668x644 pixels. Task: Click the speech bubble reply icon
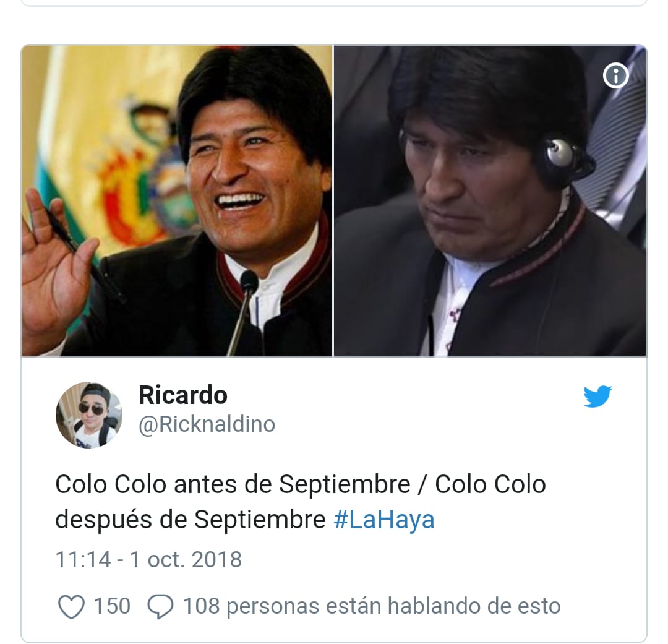[160, 606]
